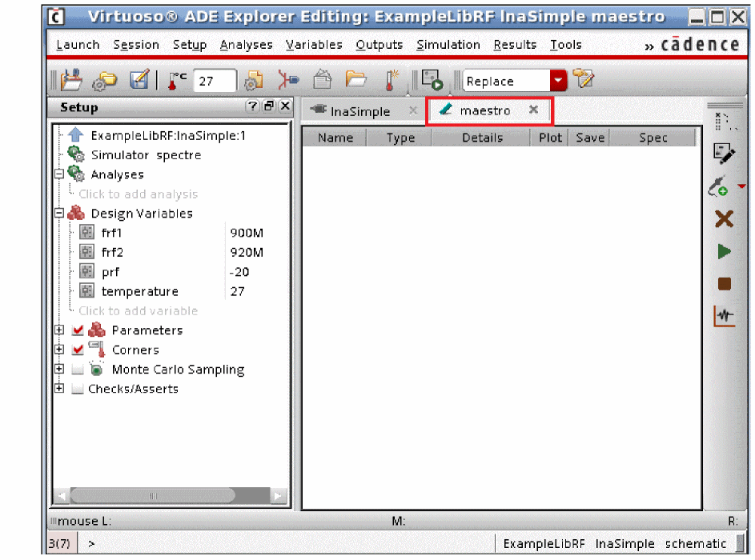
Task: Click the Setup panel help question icon
Action: [252, 106]
